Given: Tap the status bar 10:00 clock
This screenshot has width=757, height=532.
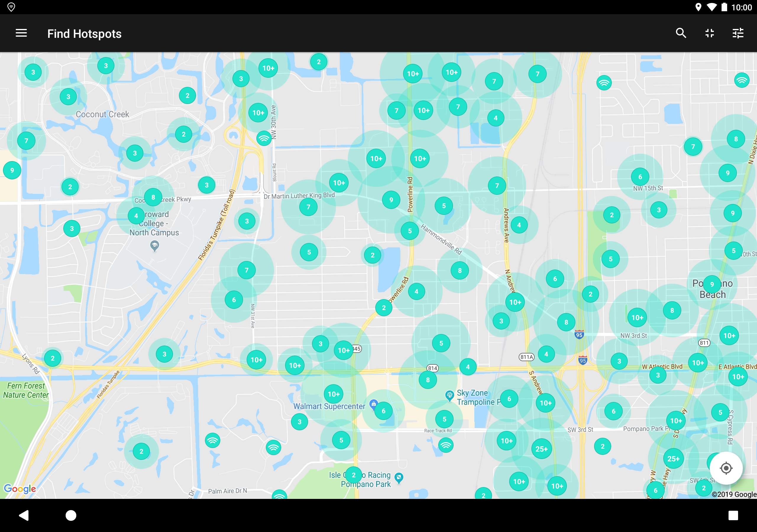Looking at the screenshot, I should pyautogui.click(x=742, y=7).
